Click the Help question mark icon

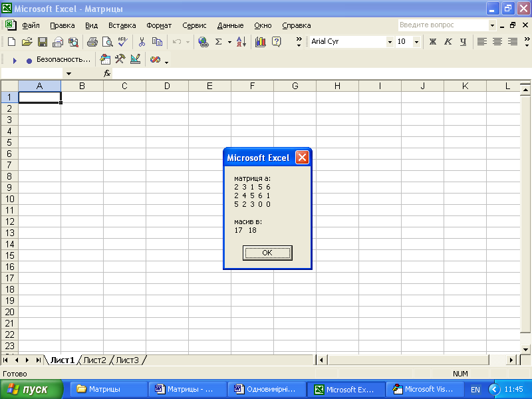pos(277,42)
